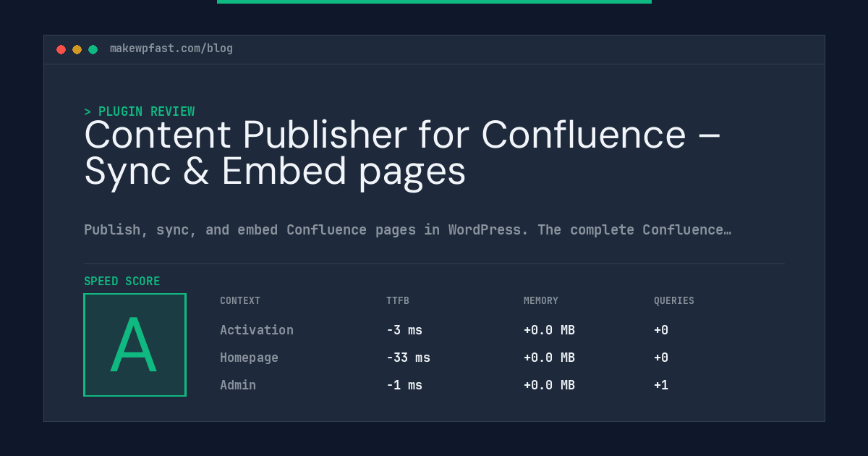868x456 pixels.
Task: Click the Activation queries '+0' value
Action: click(661, 330)
